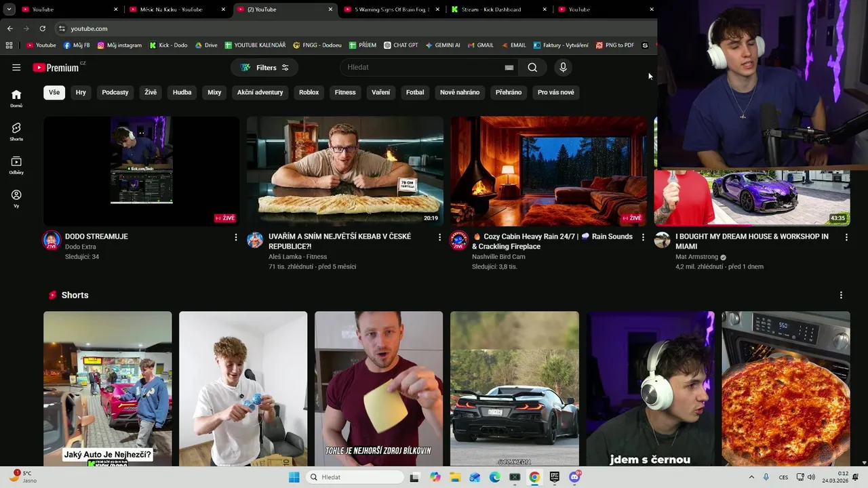Open options menu for Cozy Cabin video

coord(643,237)
